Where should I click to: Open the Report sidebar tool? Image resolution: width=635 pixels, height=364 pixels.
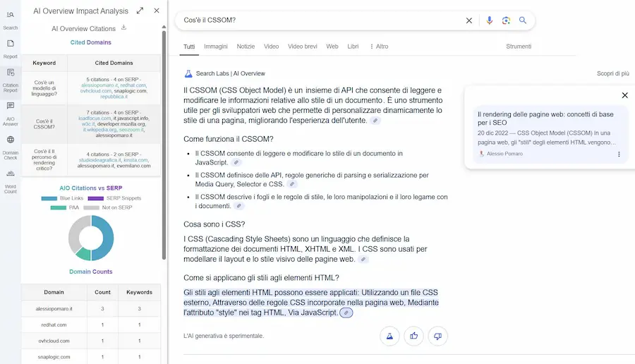[11, 49]
